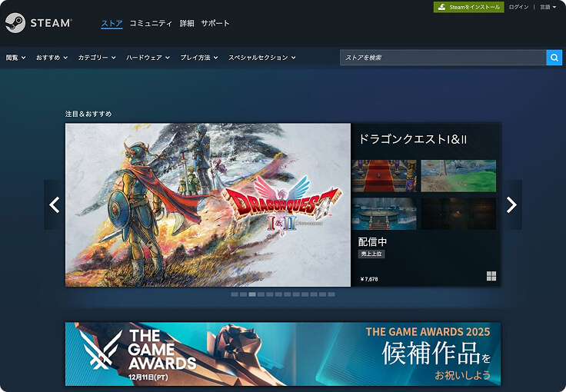Select the highlighted third carousel dot
566x392 pixels.
(252, 294)
